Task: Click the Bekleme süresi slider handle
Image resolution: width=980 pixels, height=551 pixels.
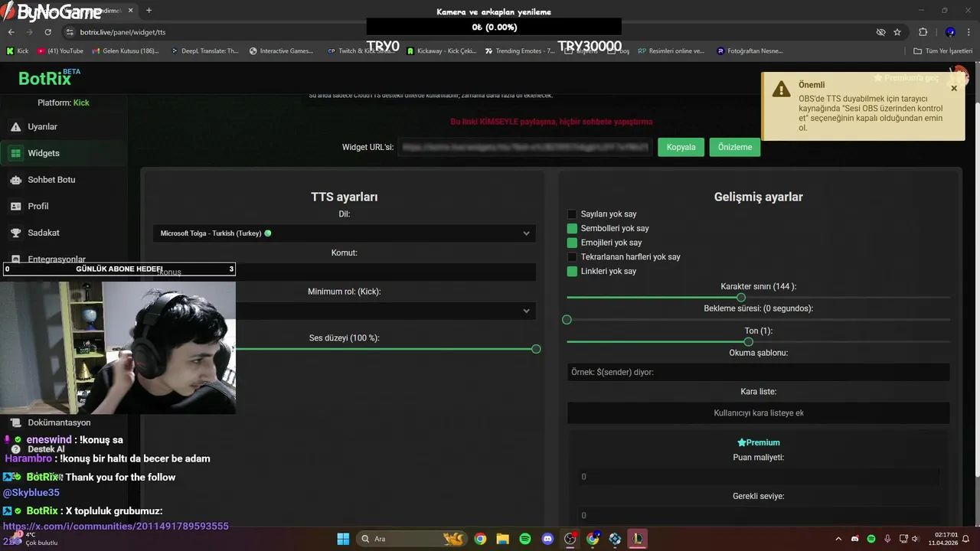Action: click(567, 319)
